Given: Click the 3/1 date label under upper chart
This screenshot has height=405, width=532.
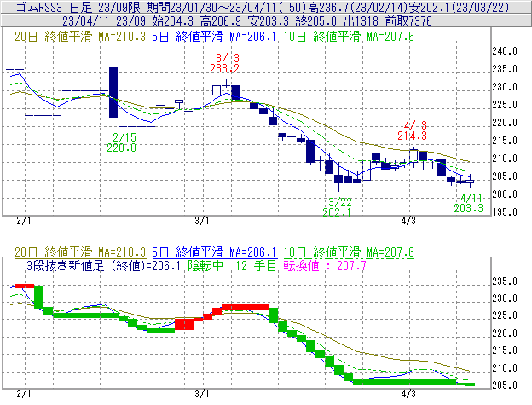Looking at the screenshot, I should [202, 220].
